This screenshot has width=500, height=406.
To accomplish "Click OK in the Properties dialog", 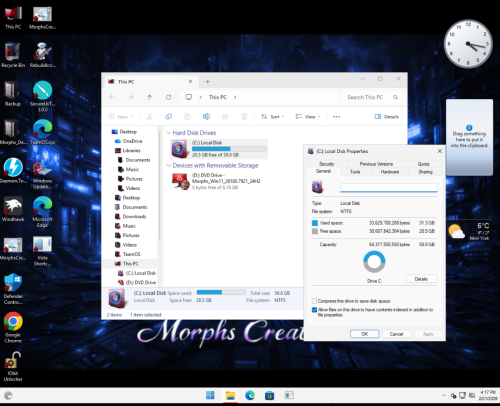I will [365, 334].
